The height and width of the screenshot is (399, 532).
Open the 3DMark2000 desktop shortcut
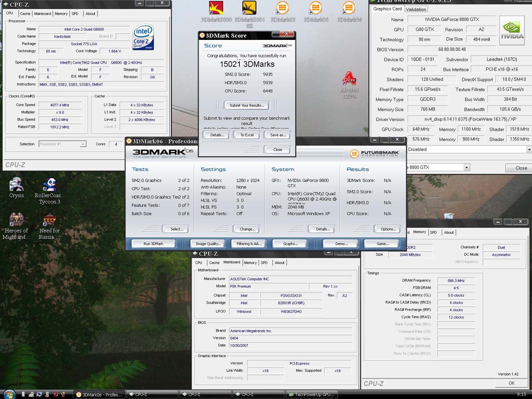(216, 12)
